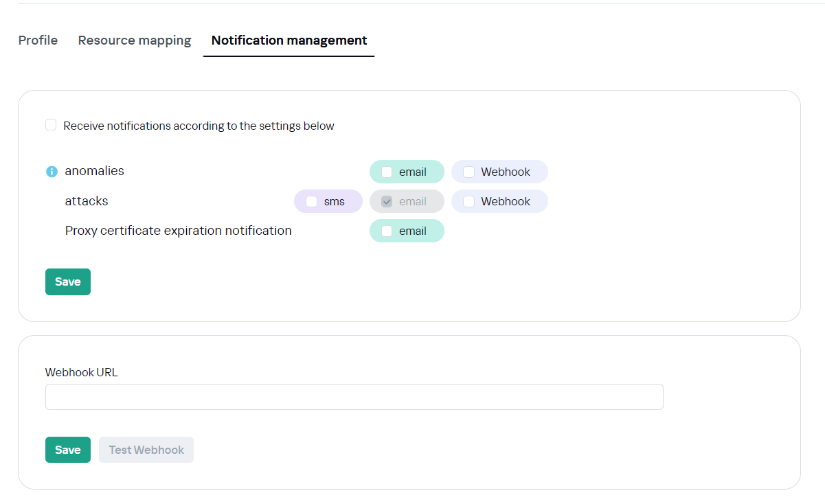Save the notification settings
Image resolution: width=825 pixels, height=504 pixels.
click(68, 282)
